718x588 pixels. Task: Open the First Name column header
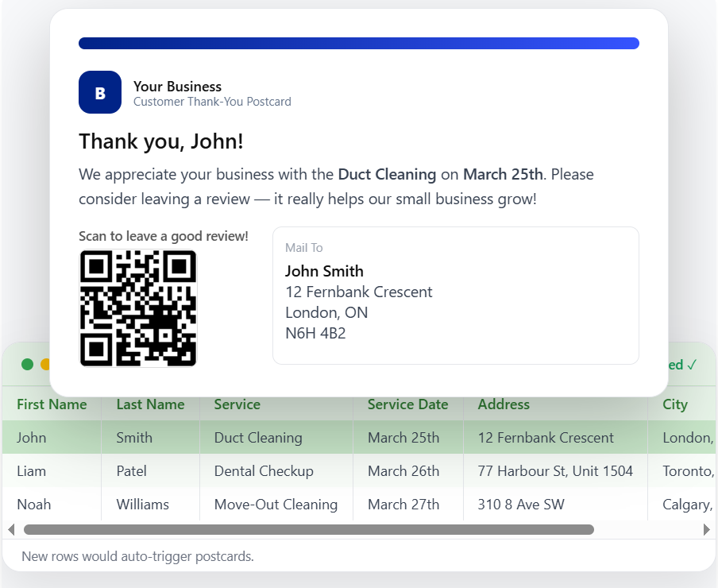51,404
